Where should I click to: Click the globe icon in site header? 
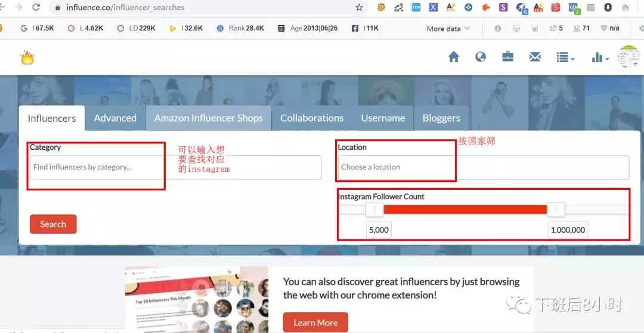[481, 56]
